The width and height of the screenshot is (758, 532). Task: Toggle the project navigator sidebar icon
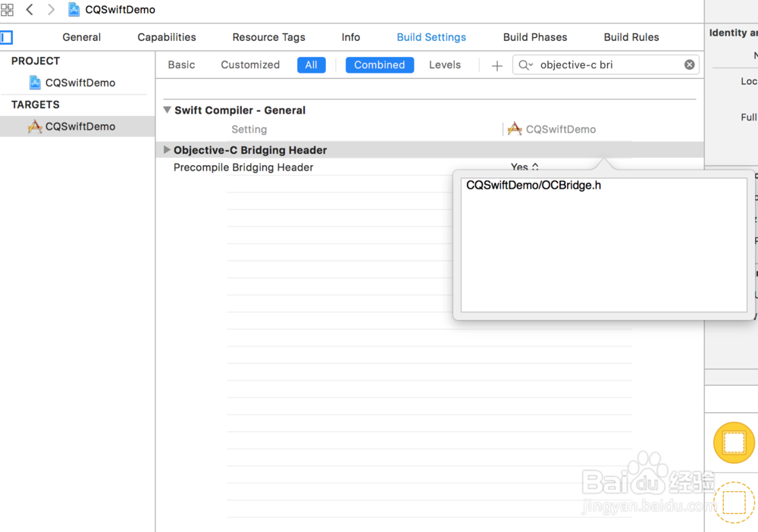click(6, 37)
